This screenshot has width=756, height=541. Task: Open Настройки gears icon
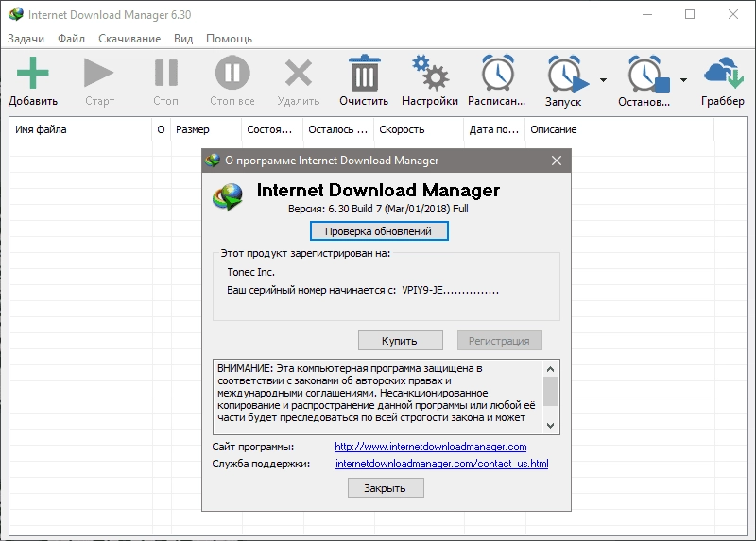(430, 73)
